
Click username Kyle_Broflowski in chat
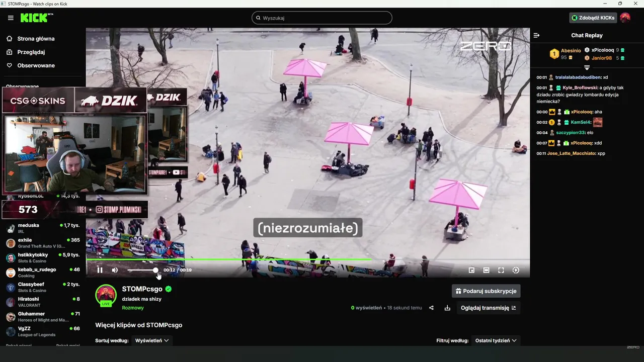(x=580, y=87)
